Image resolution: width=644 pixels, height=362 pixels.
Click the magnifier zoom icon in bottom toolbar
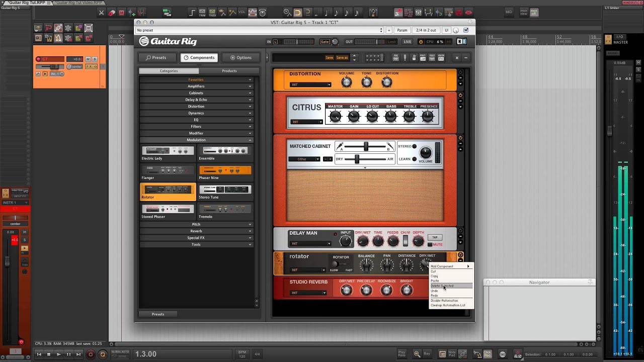(417, 354)
